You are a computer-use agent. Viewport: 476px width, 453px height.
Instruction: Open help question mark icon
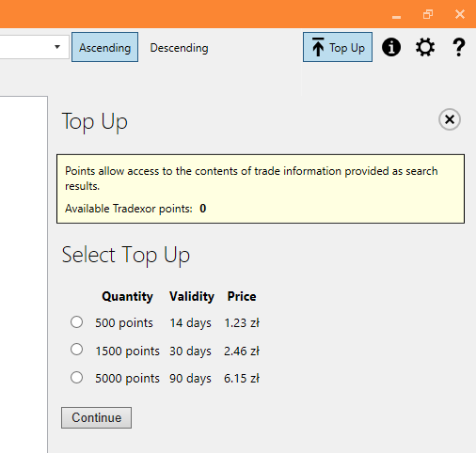coord(459,47)
